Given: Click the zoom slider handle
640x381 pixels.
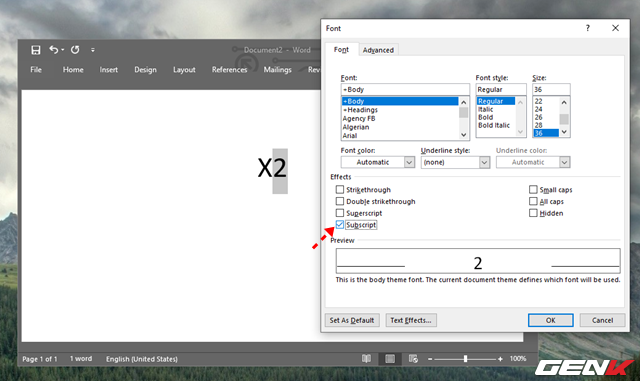Looking at the screenshot, I should pos(465,359).
